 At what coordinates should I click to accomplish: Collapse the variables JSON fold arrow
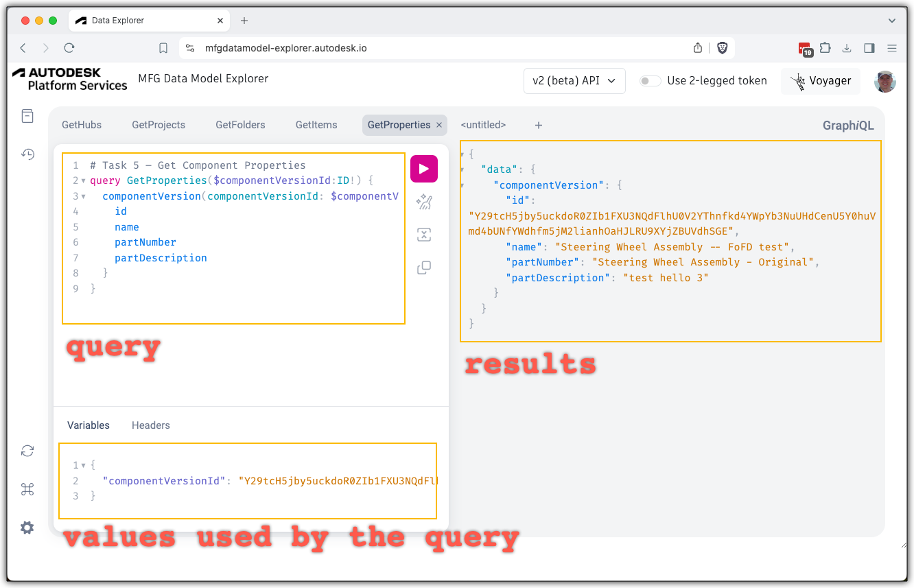pos(83,465)
